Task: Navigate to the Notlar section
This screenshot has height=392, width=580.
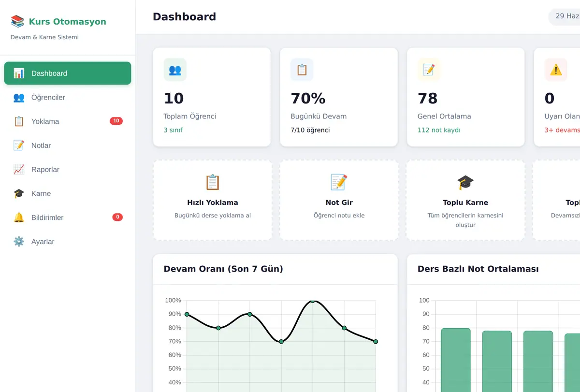Action: 68,145
